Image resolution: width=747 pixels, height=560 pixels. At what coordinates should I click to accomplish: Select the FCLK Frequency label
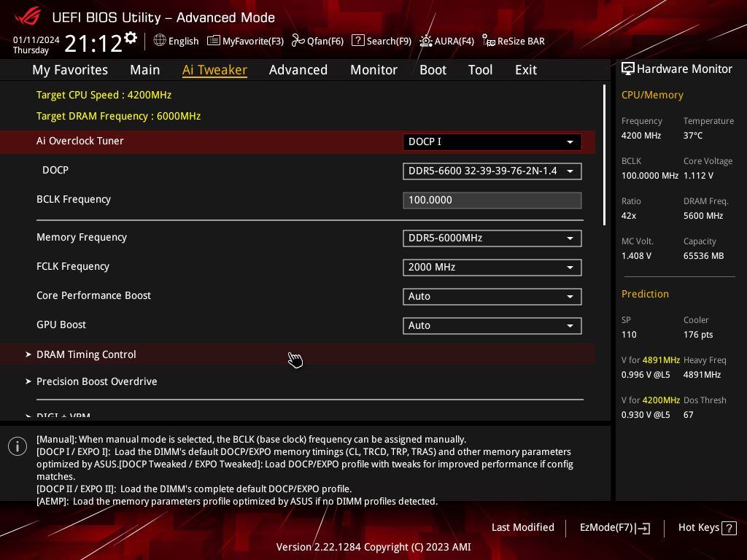click(x=73, y=267)
